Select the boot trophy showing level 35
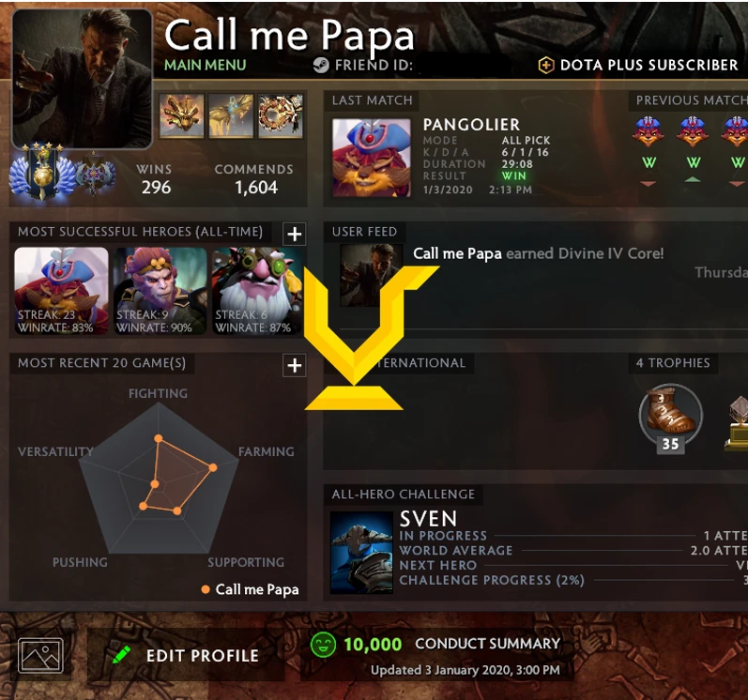 click(x=671, y=418)
